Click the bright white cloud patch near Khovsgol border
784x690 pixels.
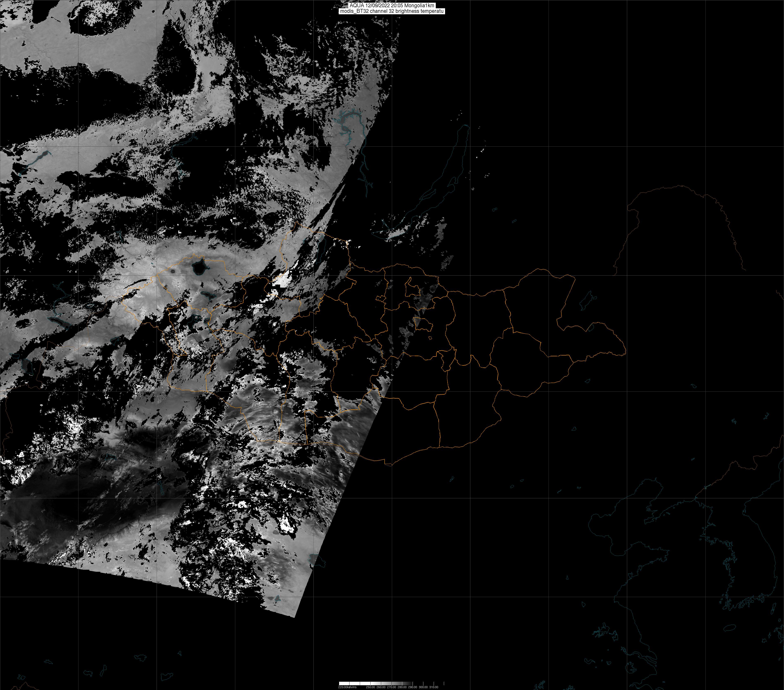[x=283, y=280]
